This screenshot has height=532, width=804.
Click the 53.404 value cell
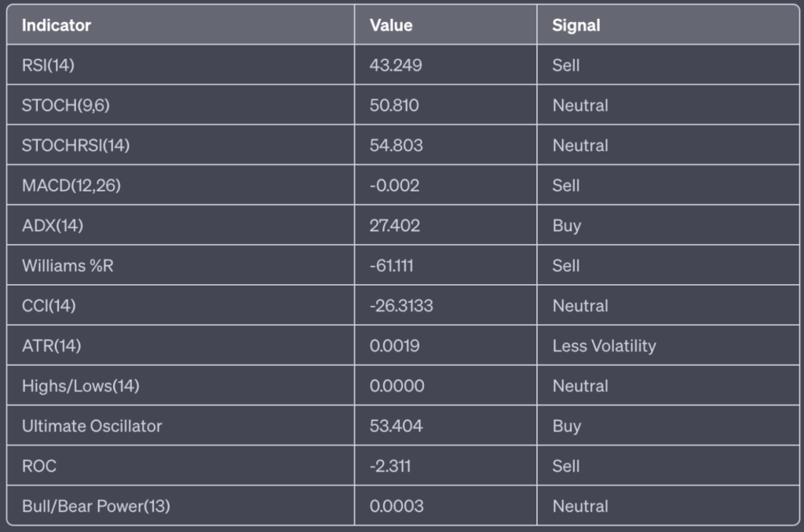click(446, 426)
